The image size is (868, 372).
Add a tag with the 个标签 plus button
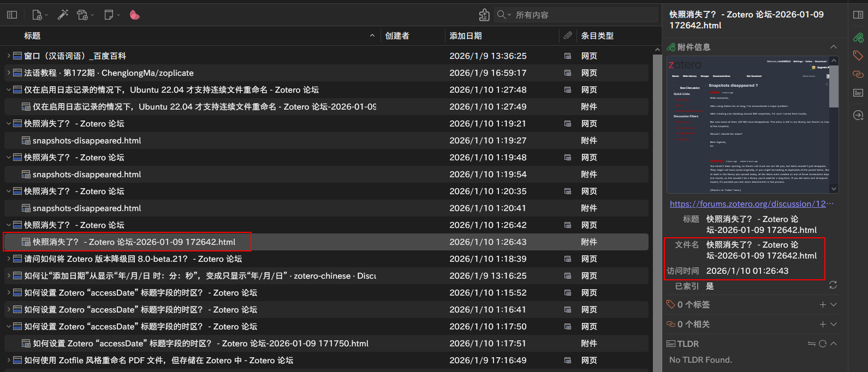(x=823, y=304)
